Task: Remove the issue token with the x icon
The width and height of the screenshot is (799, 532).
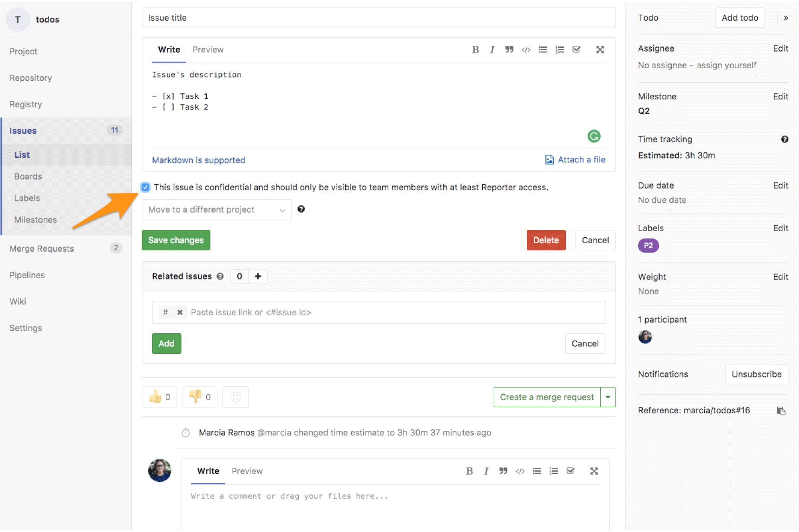Action: [x=180, y=312]
